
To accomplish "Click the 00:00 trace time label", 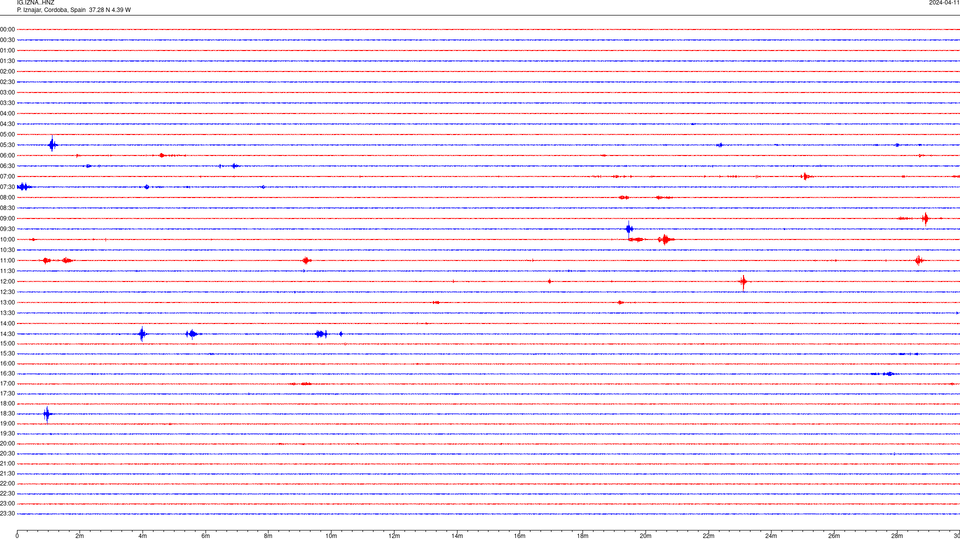I will coord(7,29).
